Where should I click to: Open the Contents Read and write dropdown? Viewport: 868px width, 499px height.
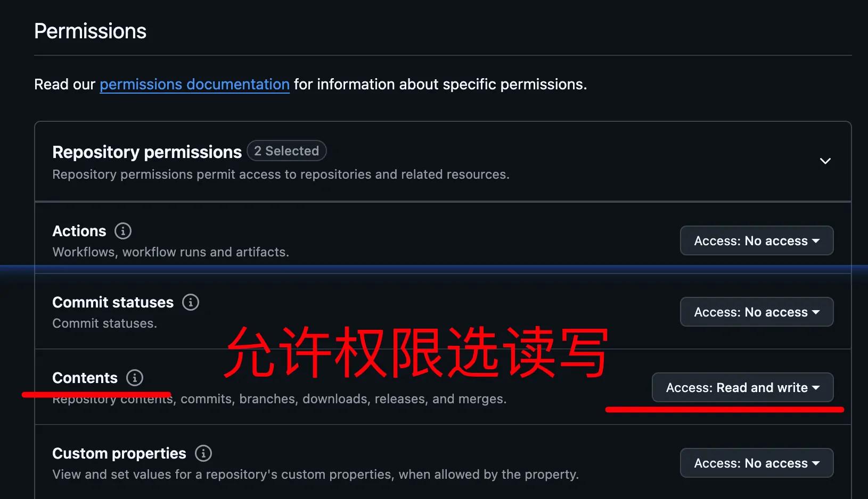tap(743, 387)
